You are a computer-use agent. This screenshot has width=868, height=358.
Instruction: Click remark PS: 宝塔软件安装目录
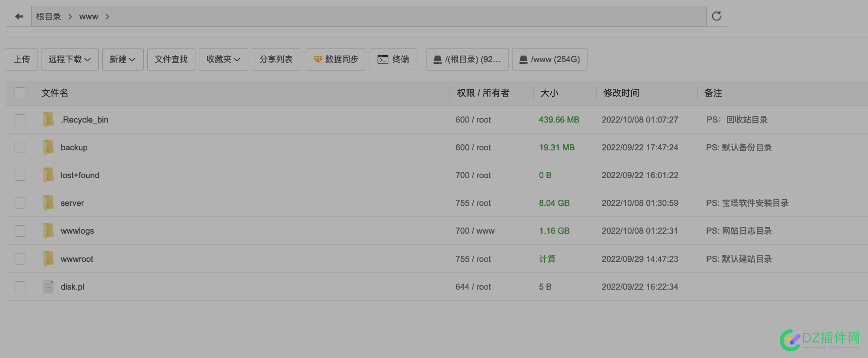[x=747, y=203]
